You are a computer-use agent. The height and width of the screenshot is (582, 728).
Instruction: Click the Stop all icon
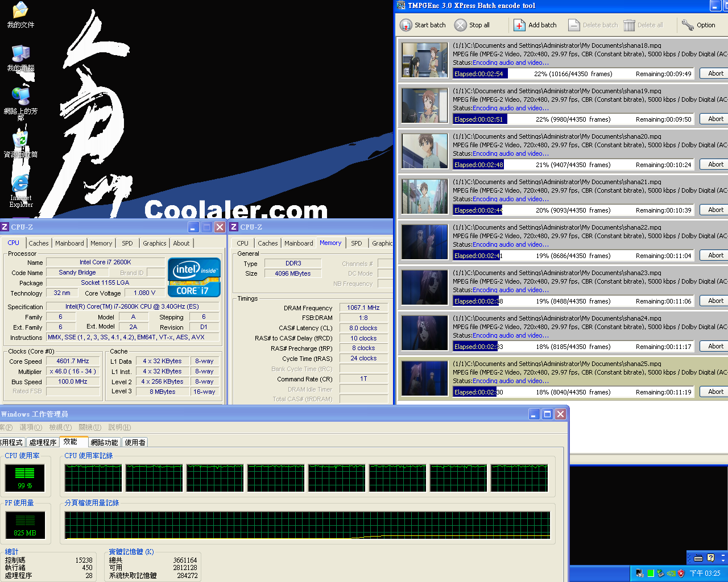[461, 25]
